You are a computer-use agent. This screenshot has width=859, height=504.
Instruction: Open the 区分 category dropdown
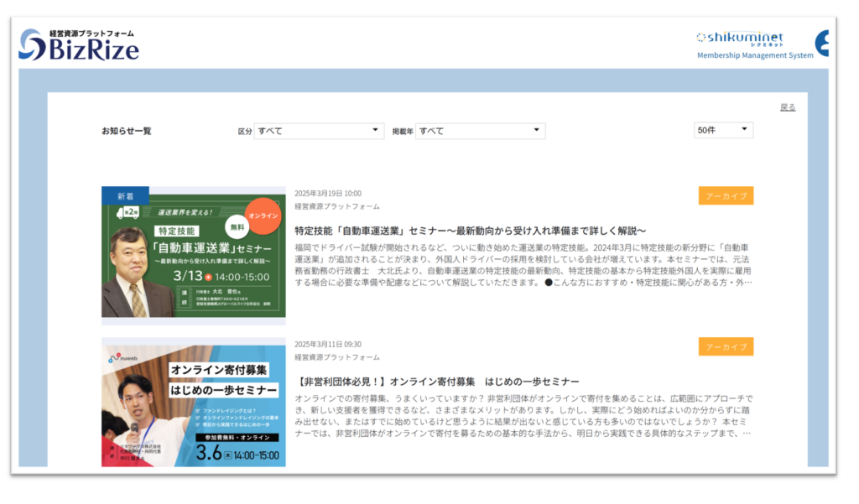pyautogui.click(x=319, y=131)
